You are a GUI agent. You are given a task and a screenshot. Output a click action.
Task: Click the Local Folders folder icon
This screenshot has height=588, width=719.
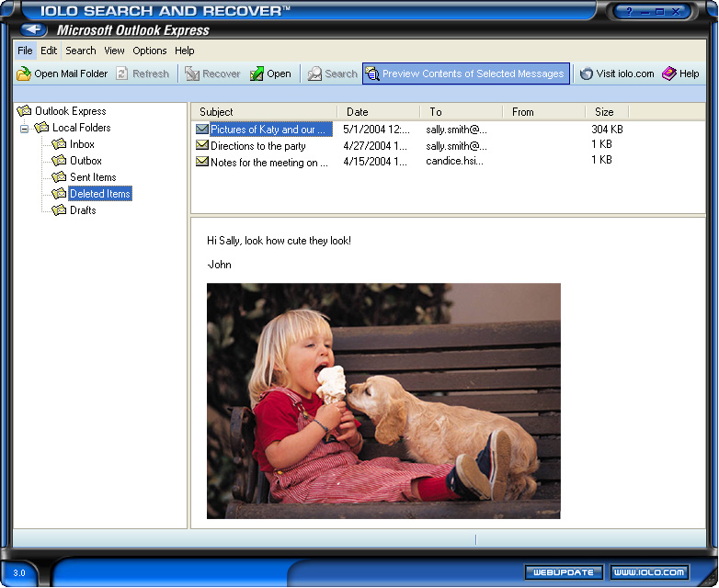point(41,128)
